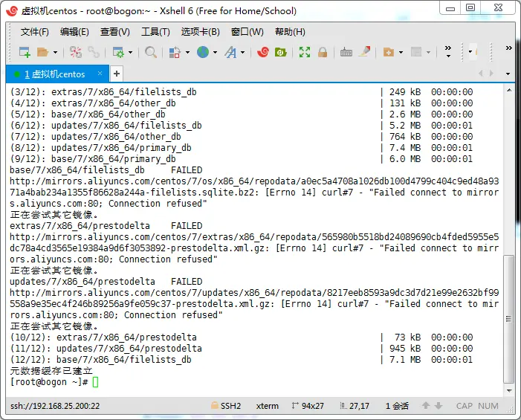
Task: Open the 帮助(H) menu
Action: tap(290, 32)
